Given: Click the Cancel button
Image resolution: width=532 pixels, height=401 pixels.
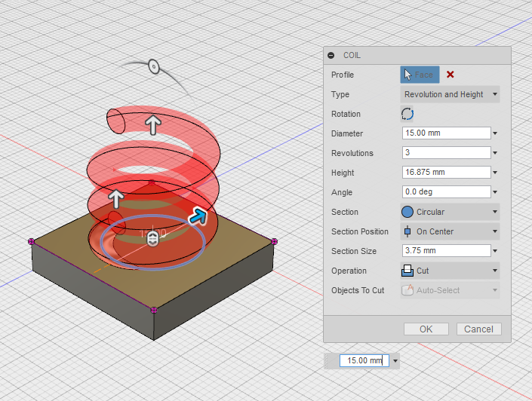Looking at the screenshot, I should 478,329.
